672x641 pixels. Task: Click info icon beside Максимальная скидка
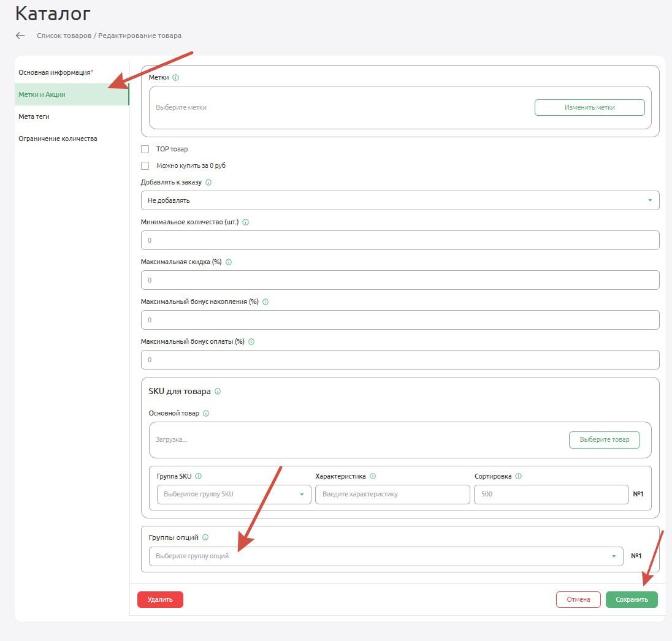(x=229, y=262)
